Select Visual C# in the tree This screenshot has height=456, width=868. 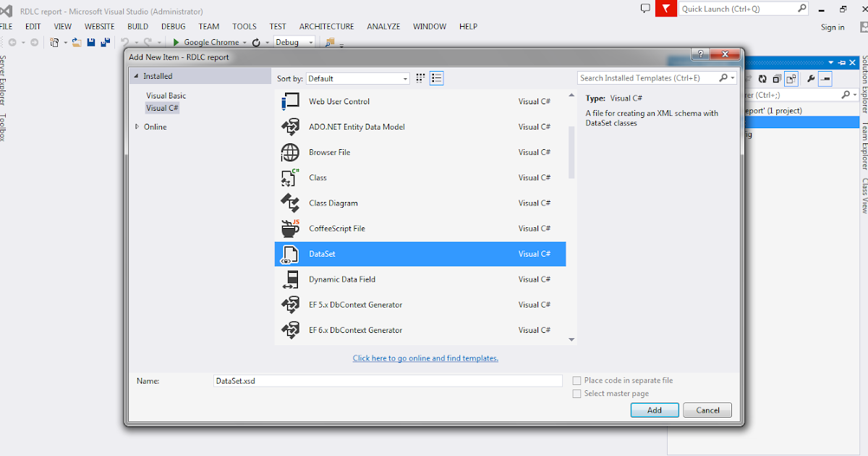coord(162,108)
